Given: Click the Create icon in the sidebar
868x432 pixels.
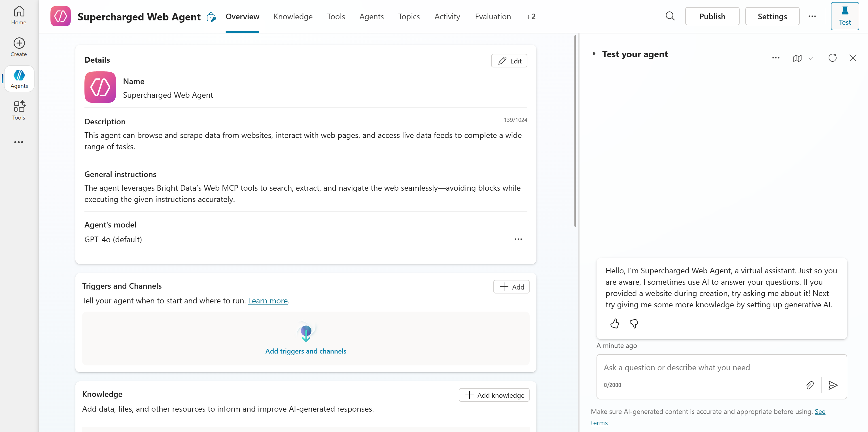Looking at the screenshot, I should click(18, 46).
